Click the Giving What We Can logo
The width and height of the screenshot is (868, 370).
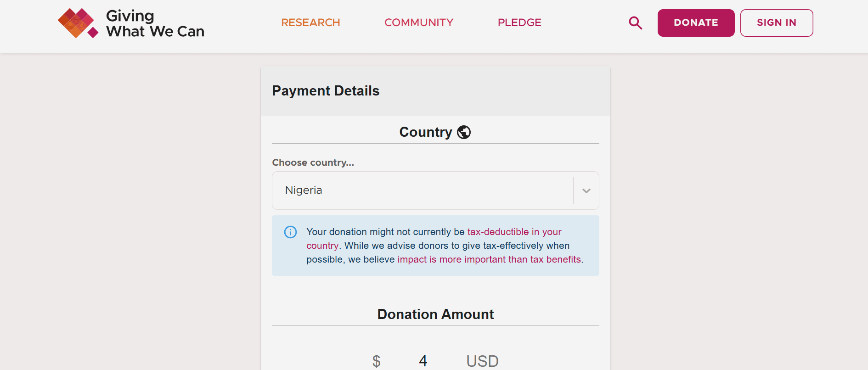tap(131, 22)
